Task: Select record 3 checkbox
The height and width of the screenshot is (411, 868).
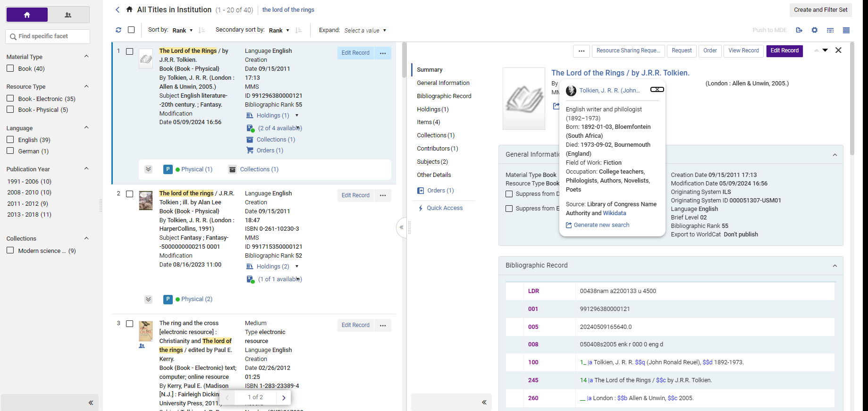Action: point(129,324)
